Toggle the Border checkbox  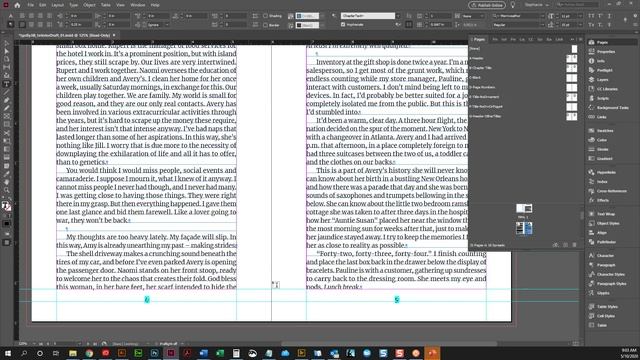tap(265, 25)
